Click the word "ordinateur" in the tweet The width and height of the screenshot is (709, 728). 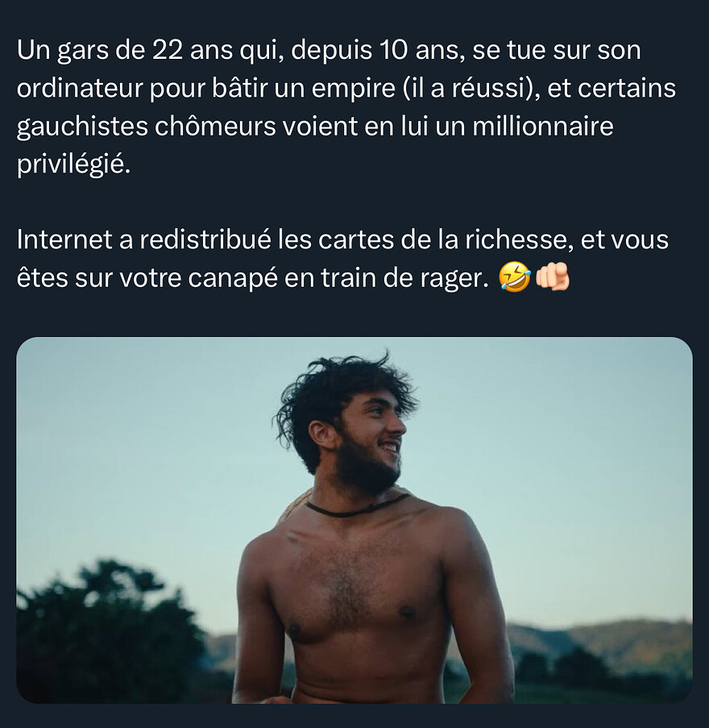point(79,88)
